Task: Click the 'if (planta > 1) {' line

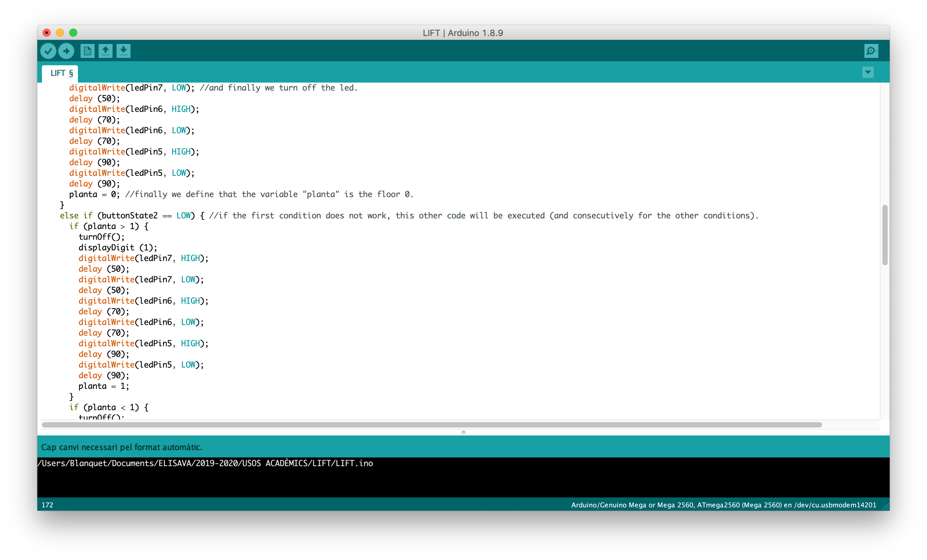Action: point(109,226)
